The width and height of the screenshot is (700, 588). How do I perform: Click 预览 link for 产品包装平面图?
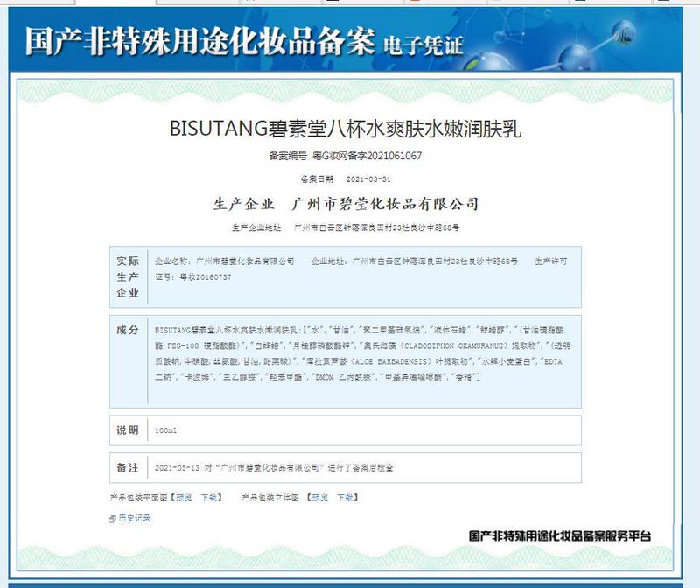tap(184, 497)
